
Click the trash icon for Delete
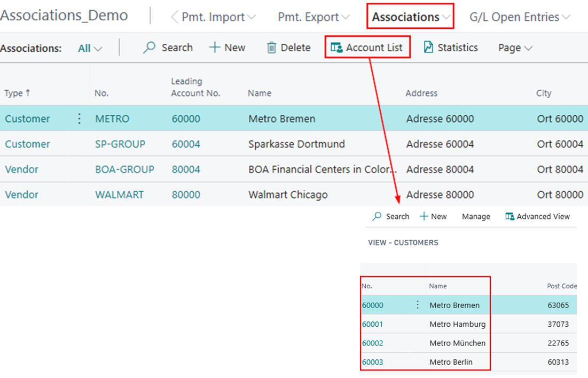pos(271,48)
